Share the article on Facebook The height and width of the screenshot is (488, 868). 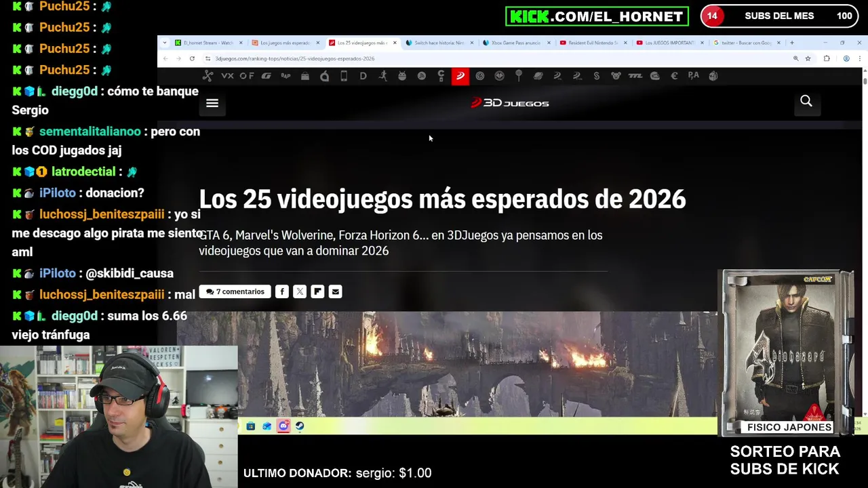click(x=282, y=291)
